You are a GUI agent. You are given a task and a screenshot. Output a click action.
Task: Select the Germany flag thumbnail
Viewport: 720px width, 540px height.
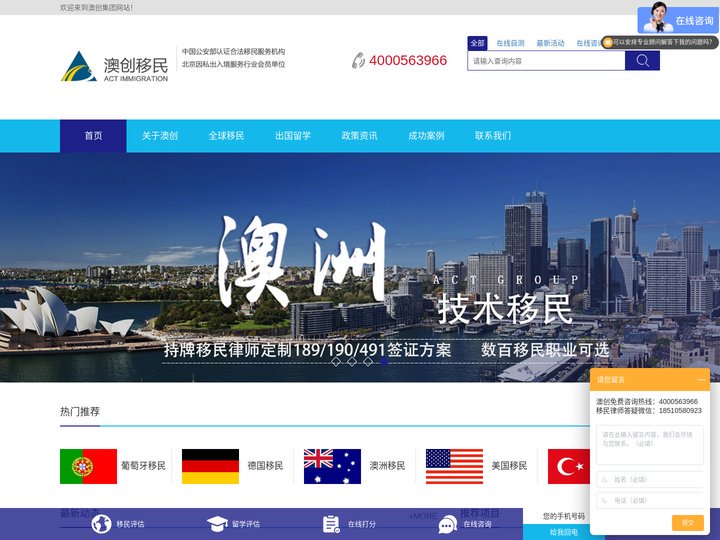(210, 466)
